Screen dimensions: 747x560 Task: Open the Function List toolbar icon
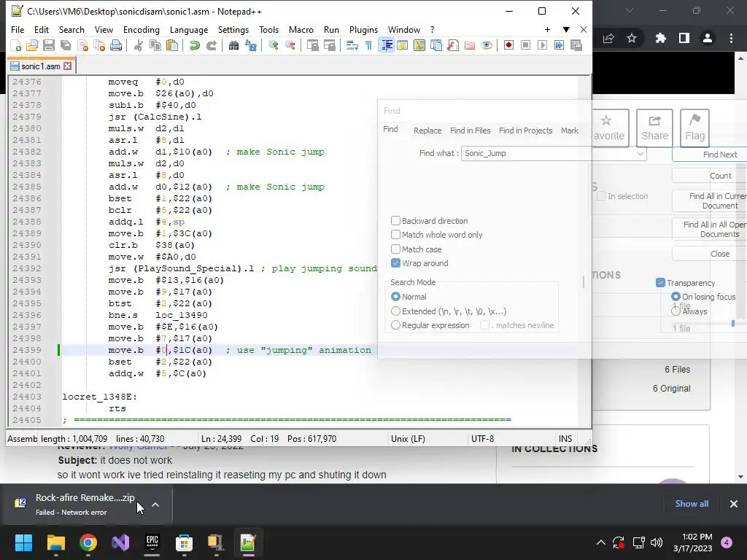coord(453,45)
